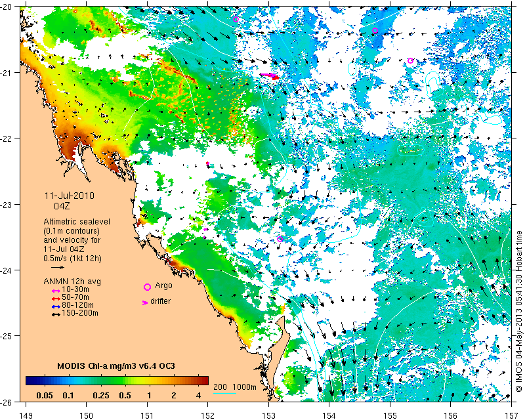Image resolution: width=525 pixels, height=420 pixels.
Task: Click the Argo float marker near -23.5 latitude
Action: click(280, 239)
